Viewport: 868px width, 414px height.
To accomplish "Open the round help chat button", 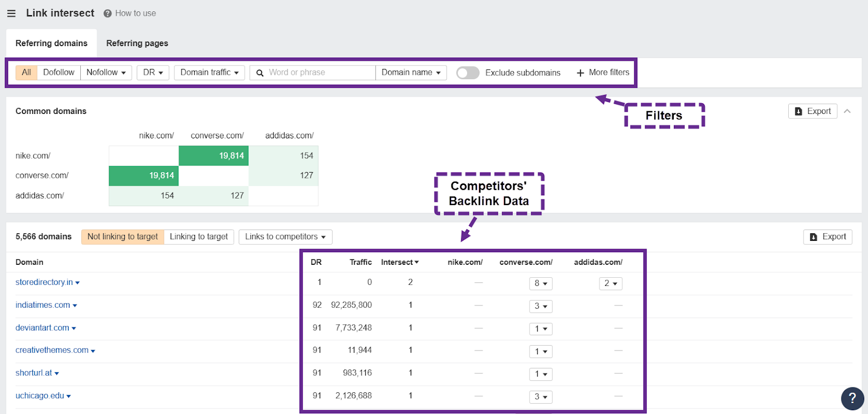I will (852, 399).
